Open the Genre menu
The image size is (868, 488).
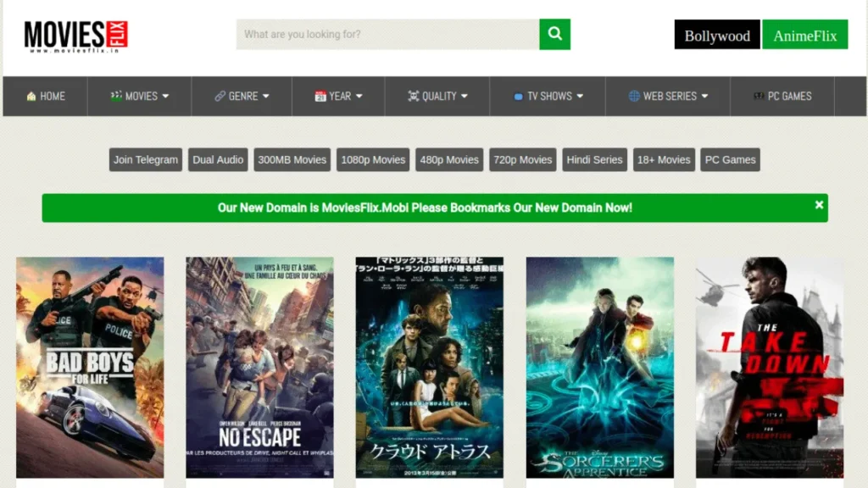coord(242,97)
